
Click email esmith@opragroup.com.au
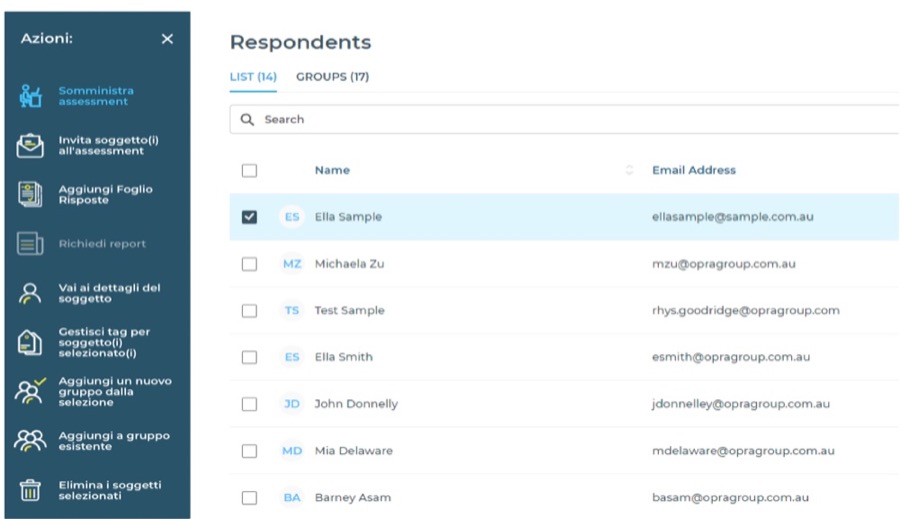point(731,357)
